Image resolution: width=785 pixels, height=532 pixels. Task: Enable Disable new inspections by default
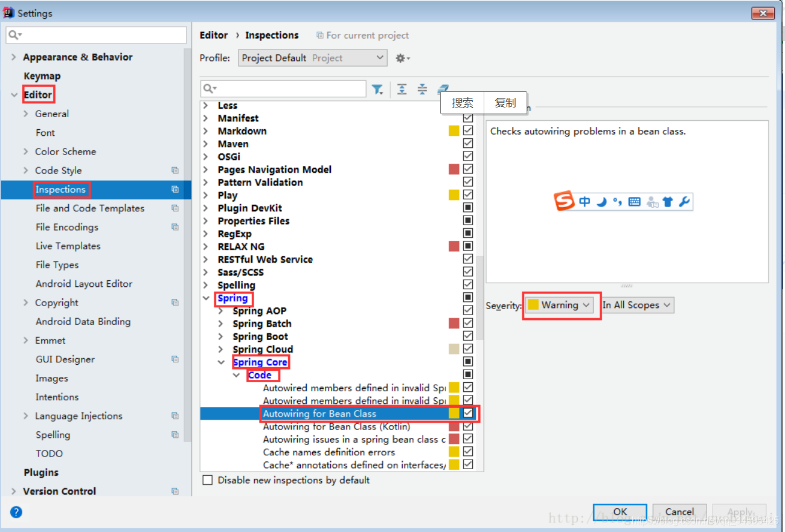coord(208,480)
